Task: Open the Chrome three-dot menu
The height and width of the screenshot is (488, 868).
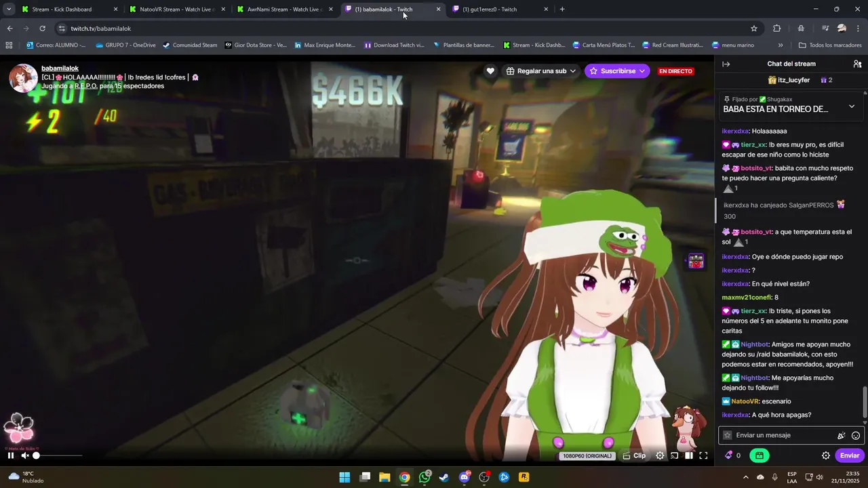Action: (x=859, y=28)
